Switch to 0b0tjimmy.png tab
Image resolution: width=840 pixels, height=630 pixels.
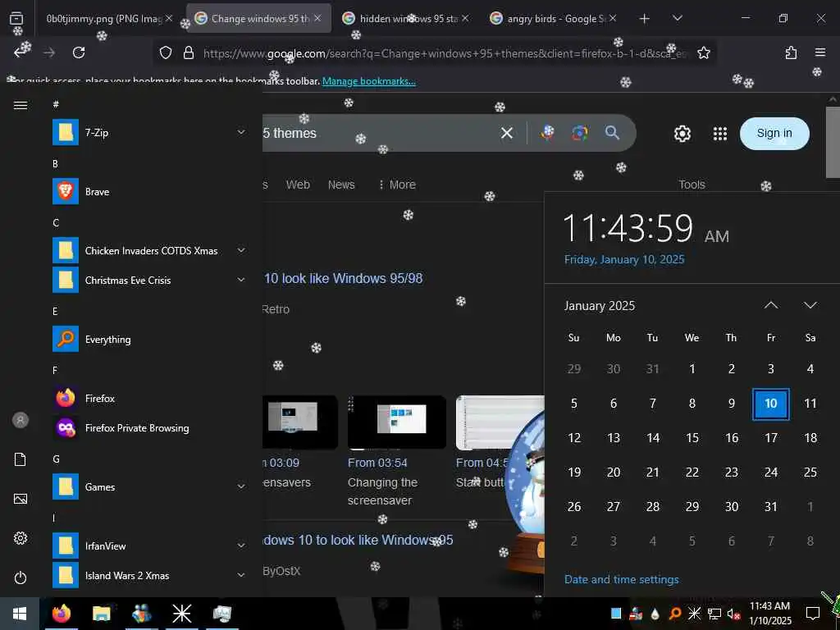tap(104, 19)
